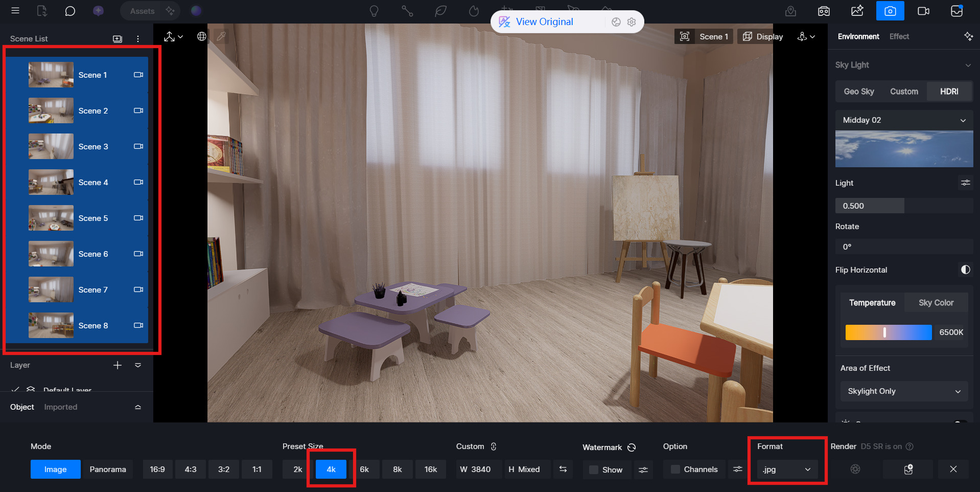The width and height of the screenshot is (980, 492).
Task: Enable the Watermark Show checkbox
Action: click(594, 469)
